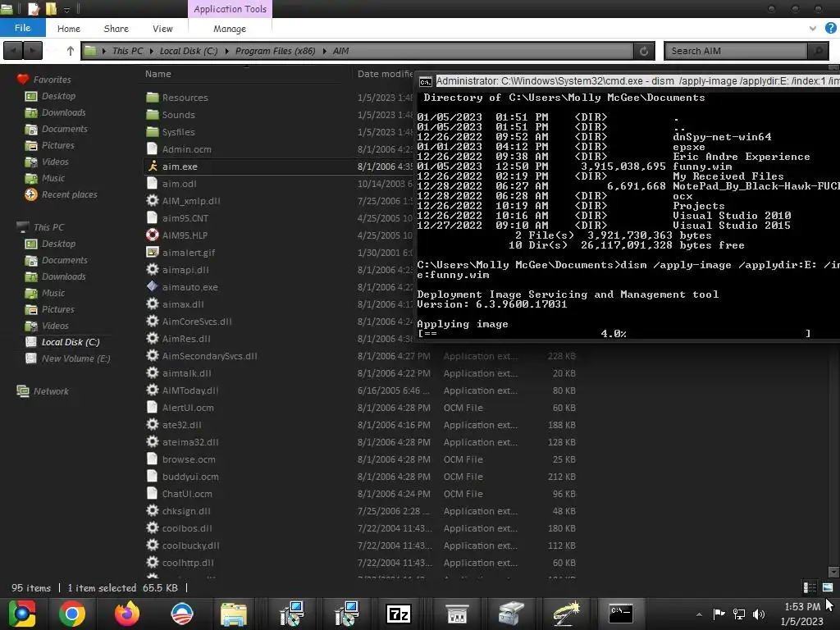Click the Sounds folder icon
This screenshot has height=630, width=840.
pyautogui.click(x=153, y=114)
